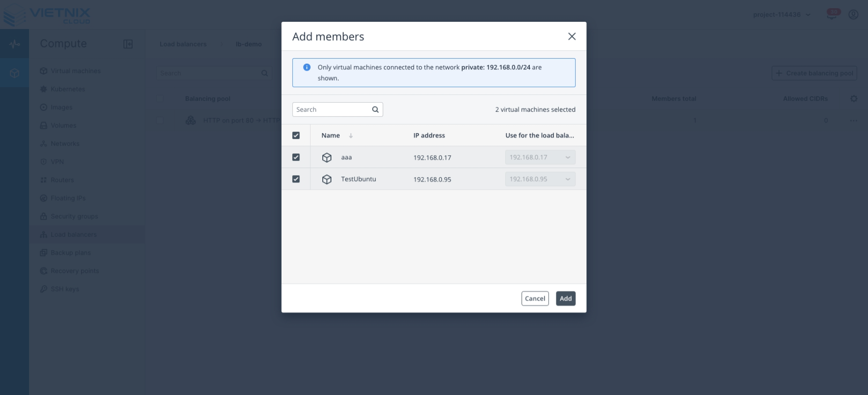Uncheck the select-all members checkbox
The height and width of the screenshot is (395, 868).
(x=296, y=136)
